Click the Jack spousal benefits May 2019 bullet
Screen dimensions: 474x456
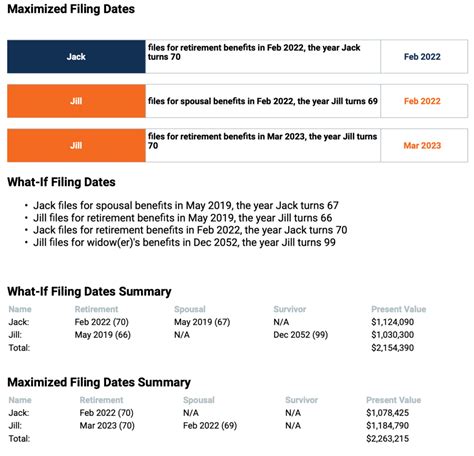(x=186, y=205)
